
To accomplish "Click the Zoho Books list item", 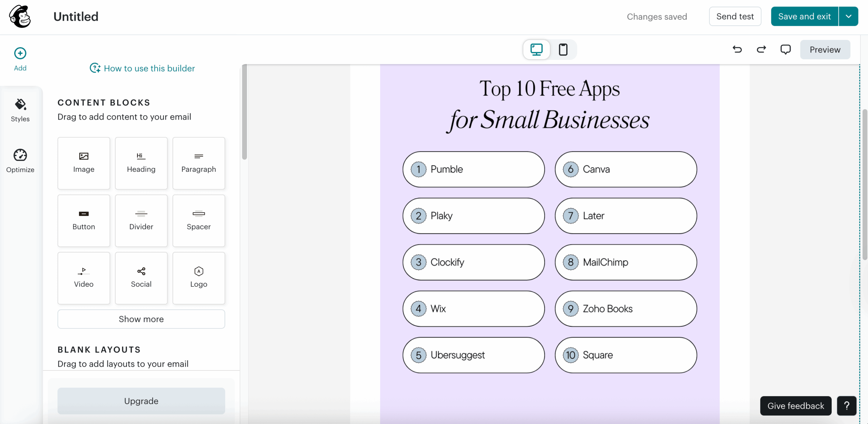I will click(626, 308).
